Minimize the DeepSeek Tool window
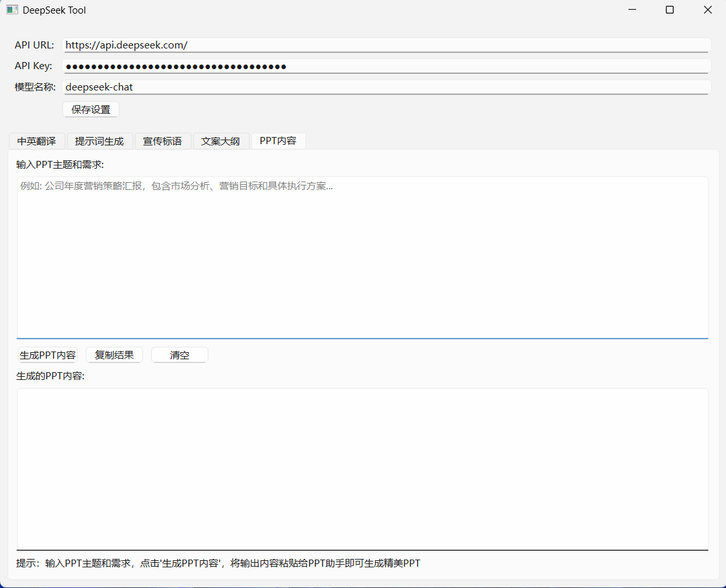 click(x=632, y=10)
